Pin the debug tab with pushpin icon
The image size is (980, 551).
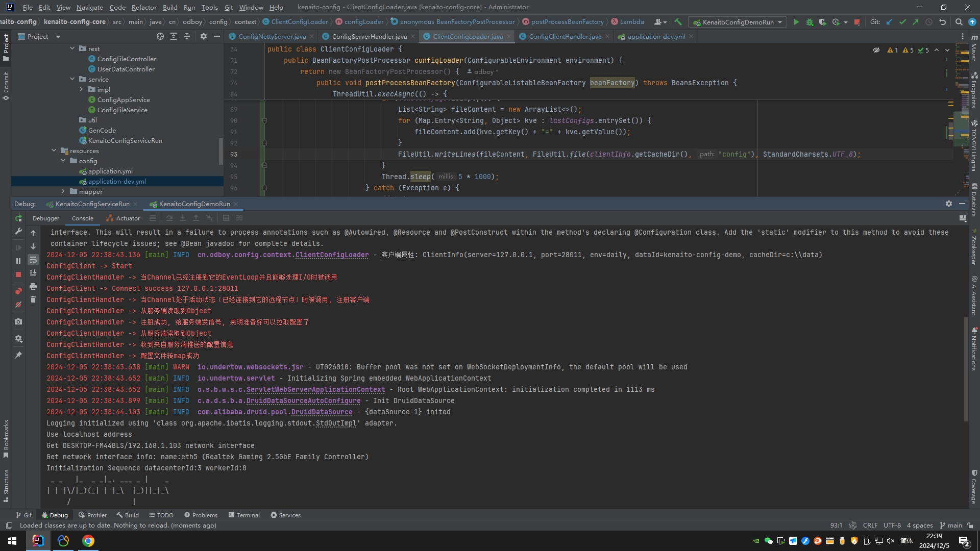click(x=18, y=355)
